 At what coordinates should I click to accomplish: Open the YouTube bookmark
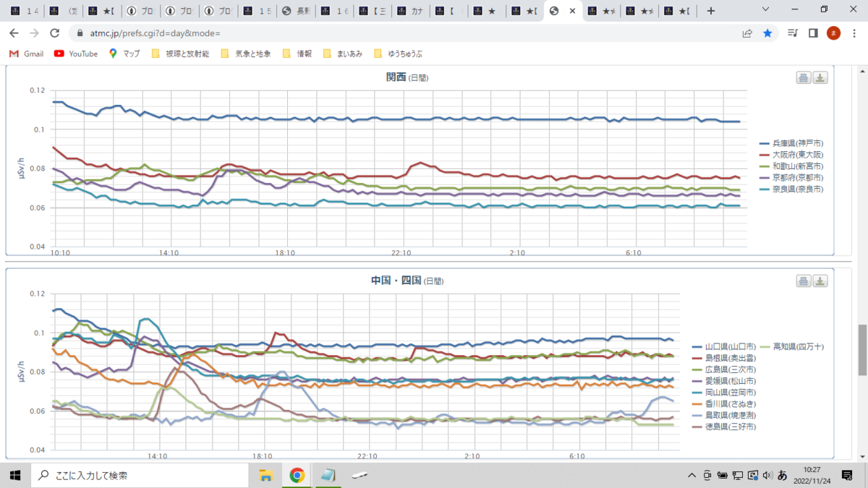76,53
